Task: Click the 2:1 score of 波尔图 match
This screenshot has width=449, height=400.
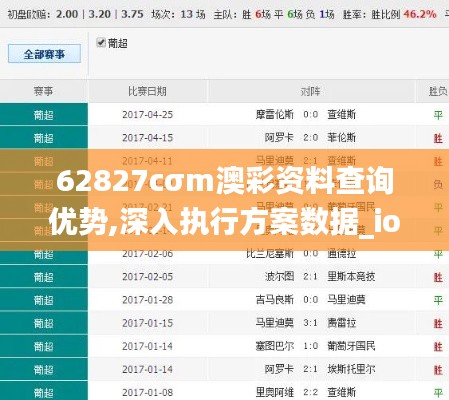Action: pyautogui.click(x=311, y=277)
